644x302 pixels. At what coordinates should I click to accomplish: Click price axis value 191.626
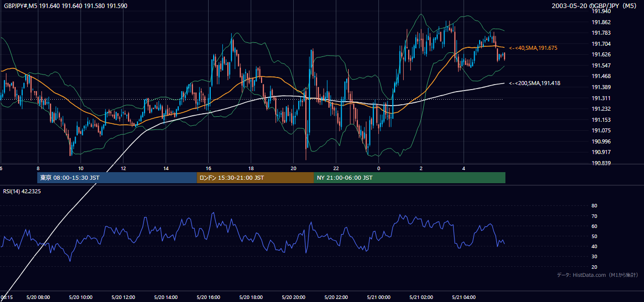[601, 55]
